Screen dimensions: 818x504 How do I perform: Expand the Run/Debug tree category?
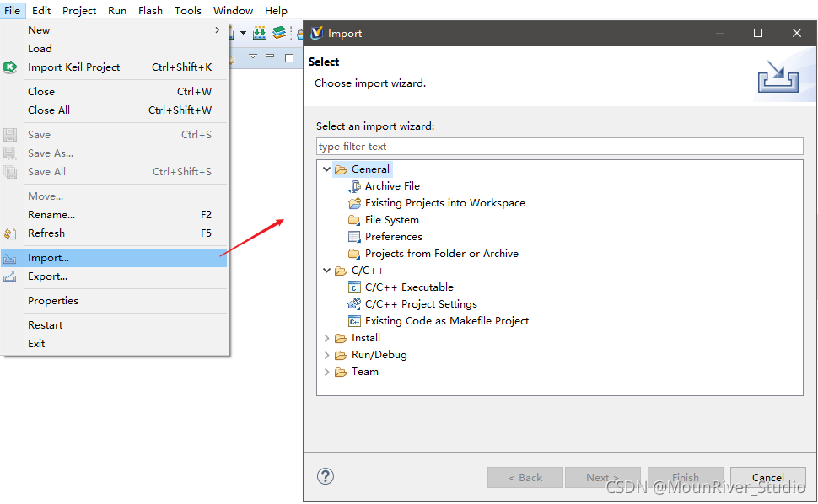pyautogui.click(x=326, y=356)
